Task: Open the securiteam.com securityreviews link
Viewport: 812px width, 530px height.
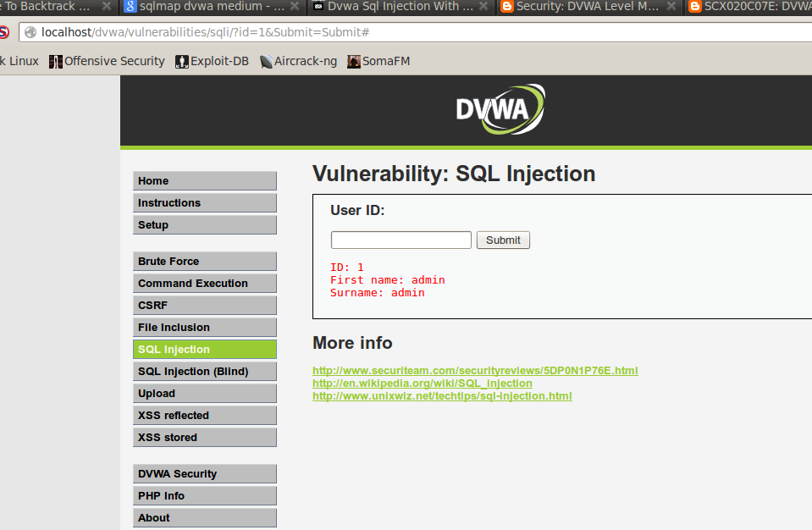Action: point(474,370)
